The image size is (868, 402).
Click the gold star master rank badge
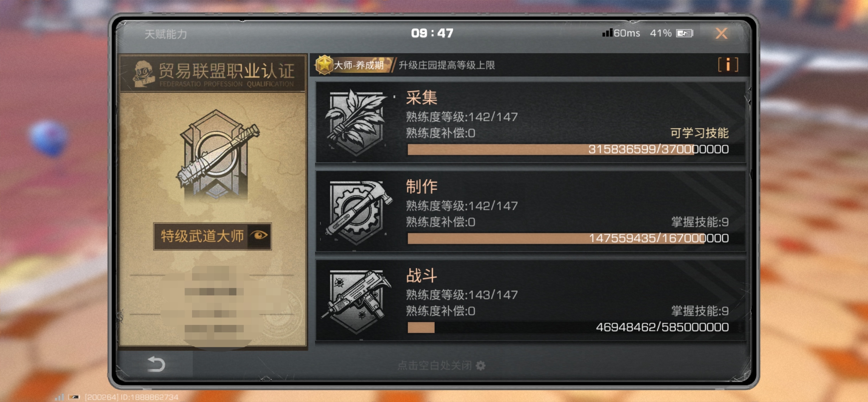tap(324, 65)
